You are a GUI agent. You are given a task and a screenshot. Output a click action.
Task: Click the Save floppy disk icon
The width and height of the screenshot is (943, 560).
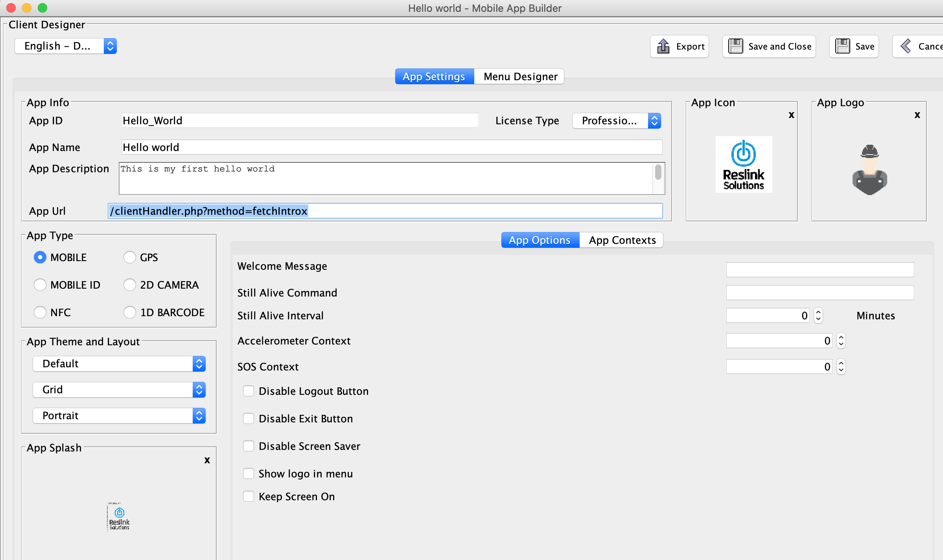coord(842,46)
